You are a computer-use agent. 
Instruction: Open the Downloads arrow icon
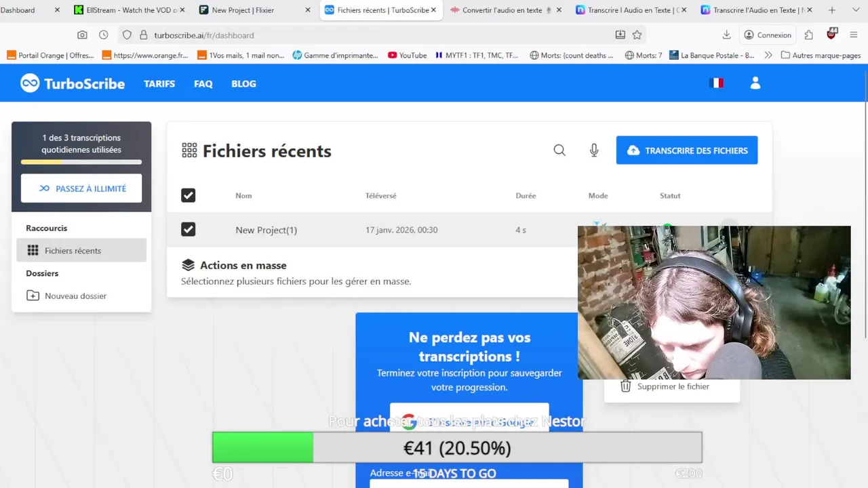(x=726, y=35)
